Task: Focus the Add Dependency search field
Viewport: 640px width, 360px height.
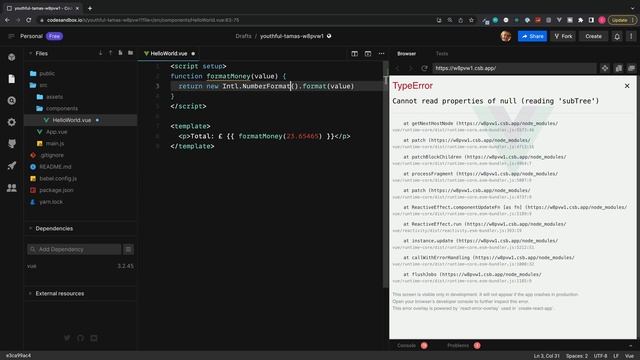Action: click(x=74, y=249)
